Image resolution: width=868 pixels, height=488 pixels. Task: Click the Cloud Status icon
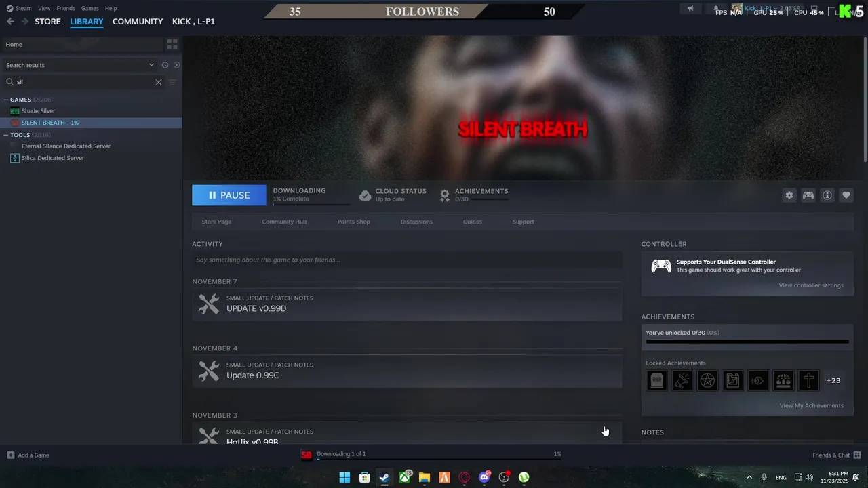click(x=365, y=195)
